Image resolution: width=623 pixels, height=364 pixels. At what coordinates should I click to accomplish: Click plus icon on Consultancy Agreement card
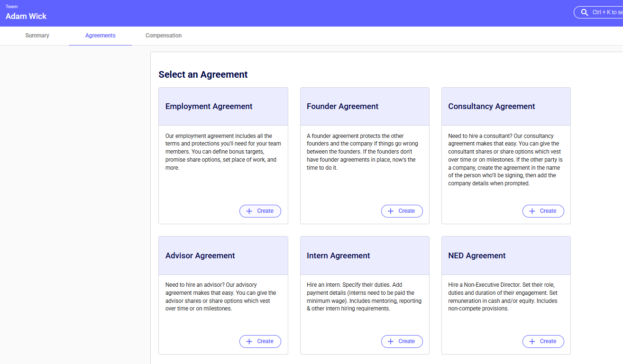click(x=532, y=211)
